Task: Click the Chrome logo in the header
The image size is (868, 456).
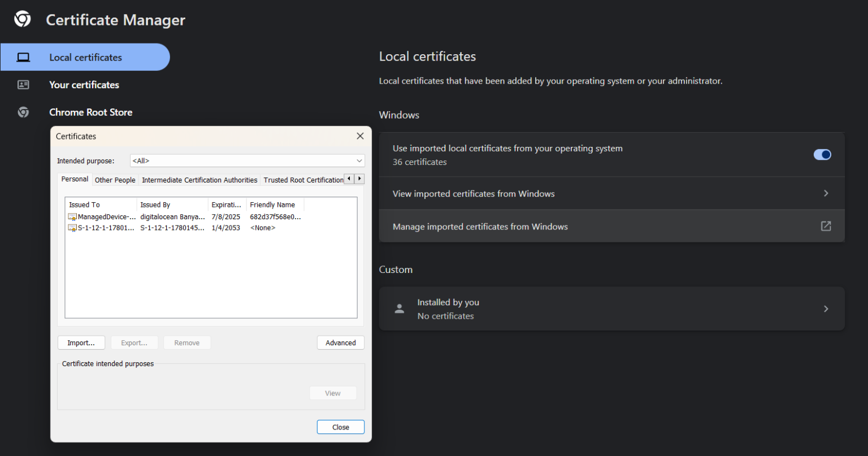Action: 23,19
